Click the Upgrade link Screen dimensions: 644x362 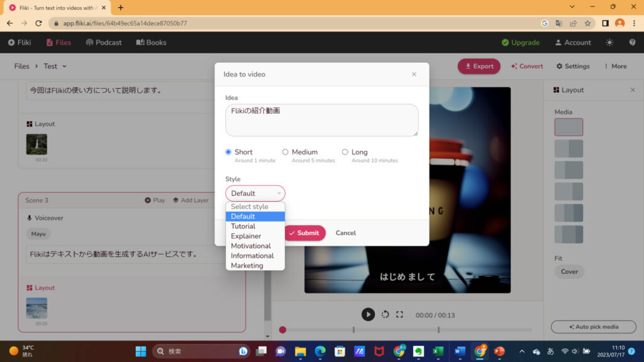tap(520, 42)
